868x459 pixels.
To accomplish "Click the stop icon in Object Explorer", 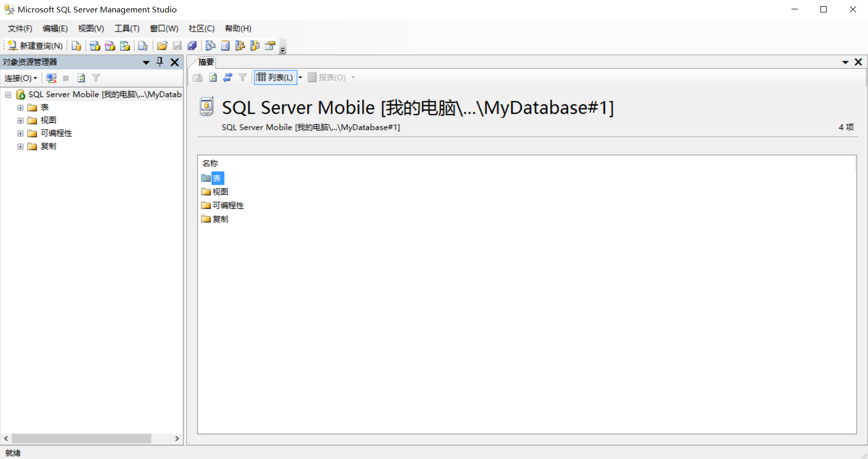I will [66, 78].
